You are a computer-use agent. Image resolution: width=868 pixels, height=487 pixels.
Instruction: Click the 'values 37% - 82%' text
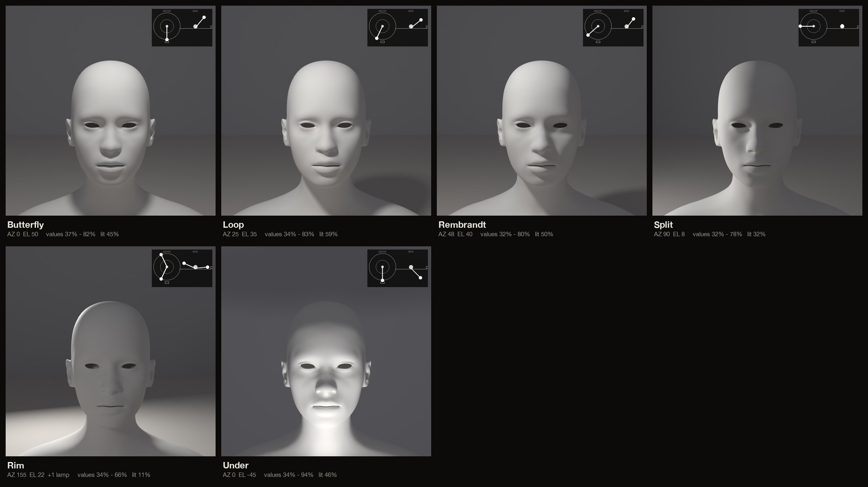click(x=71, y=234)
